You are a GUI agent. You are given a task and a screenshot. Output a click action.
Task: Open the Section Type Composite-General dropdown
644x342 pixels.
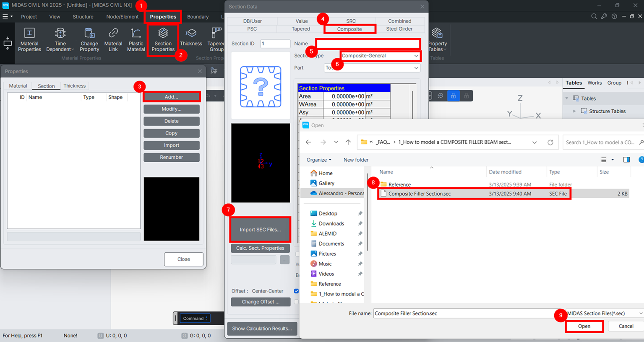380,56
